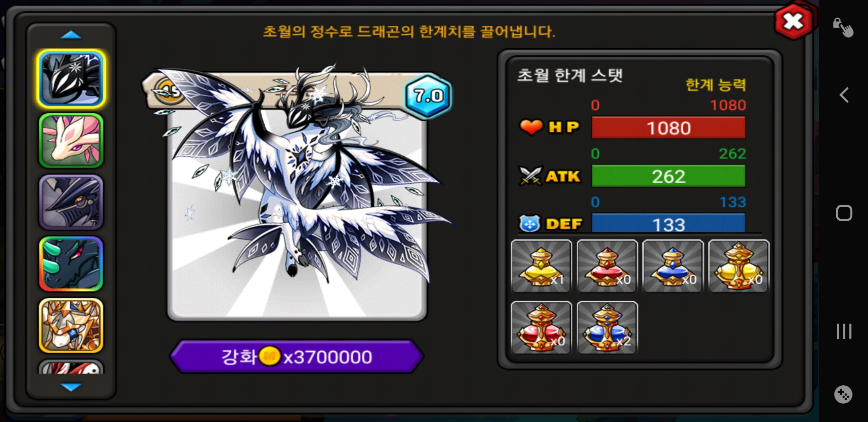The width and height of the screenshot is (868, 422).
Task: Tap the 7.0 hexagon grade badge
Action: (428, 96)
